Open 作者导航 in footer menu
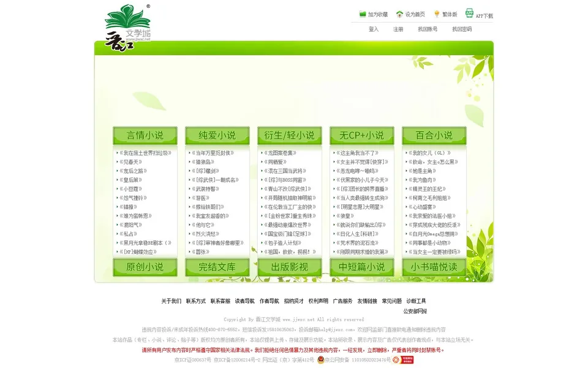The height and width of the screenshot is (368, 588). point(269,301)
